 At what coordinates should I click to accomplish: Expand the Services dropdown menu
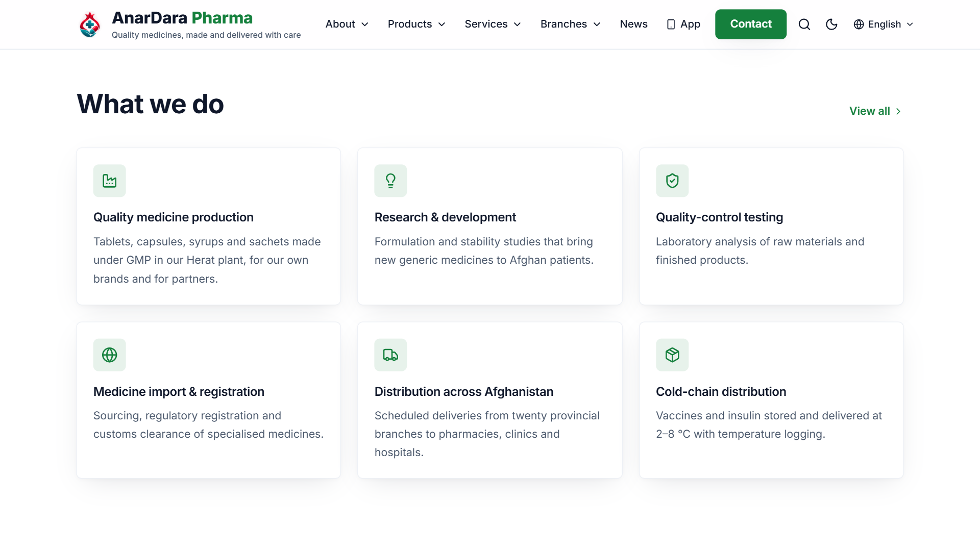493,24
